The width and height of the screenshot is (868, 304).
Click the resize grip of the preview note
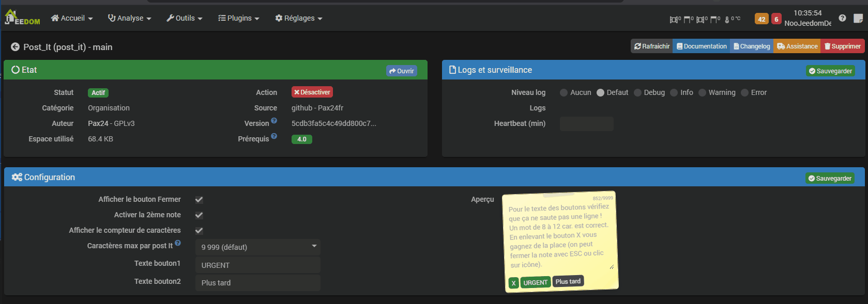[x=612, y=267]
